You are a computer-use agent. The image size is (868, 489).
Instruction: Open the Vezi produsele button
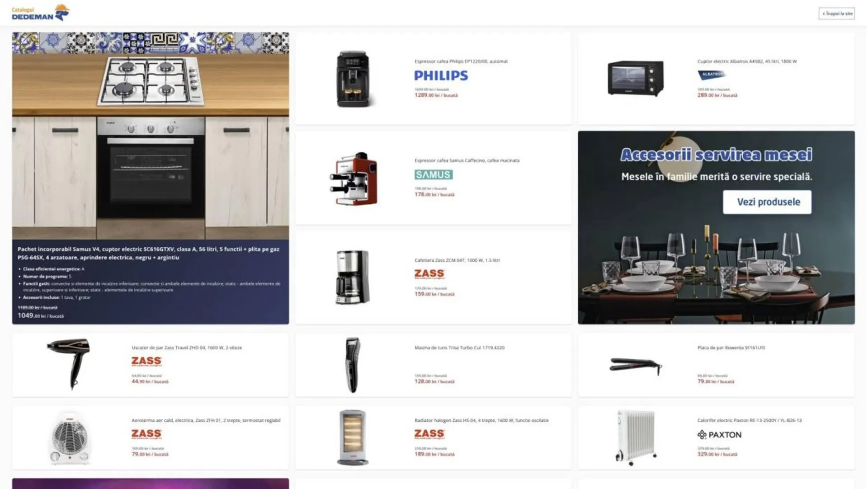tap(767, 202)
